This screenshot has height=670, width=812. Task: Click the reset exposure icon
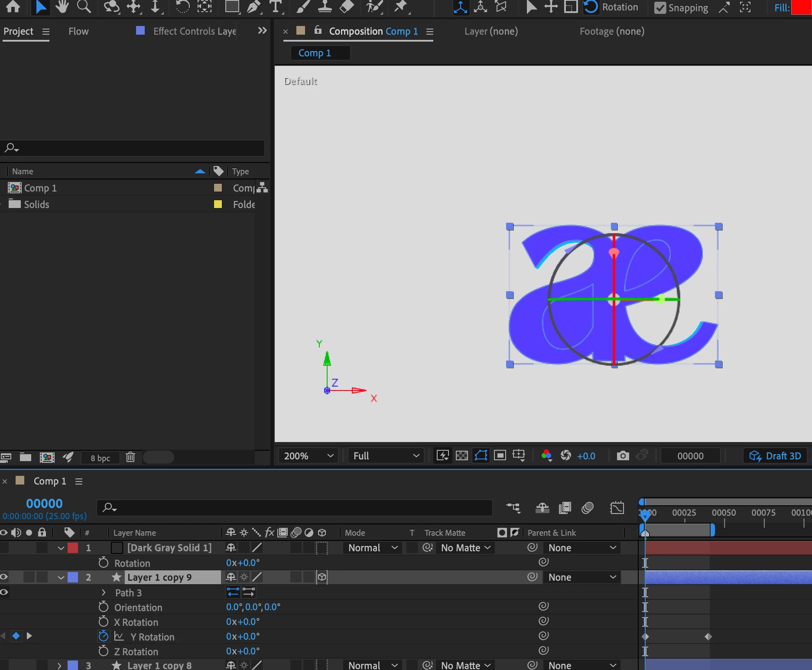565,455
